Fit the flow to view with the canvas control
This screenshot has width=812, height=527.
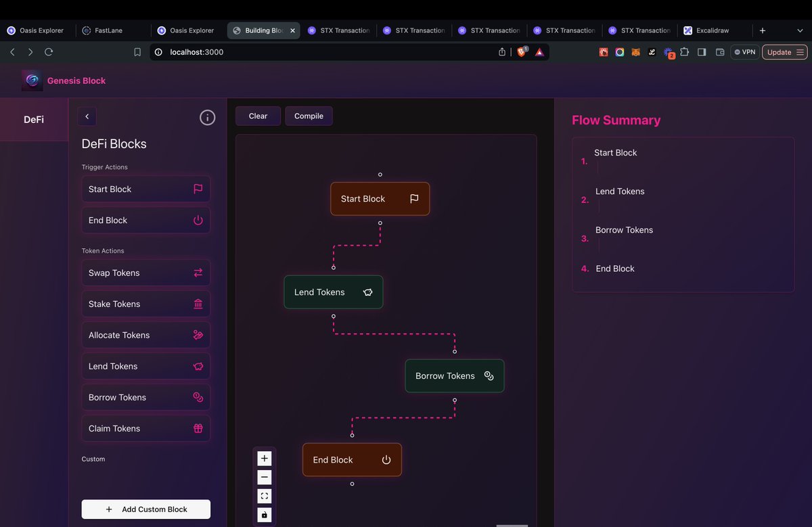coord(265,496)
